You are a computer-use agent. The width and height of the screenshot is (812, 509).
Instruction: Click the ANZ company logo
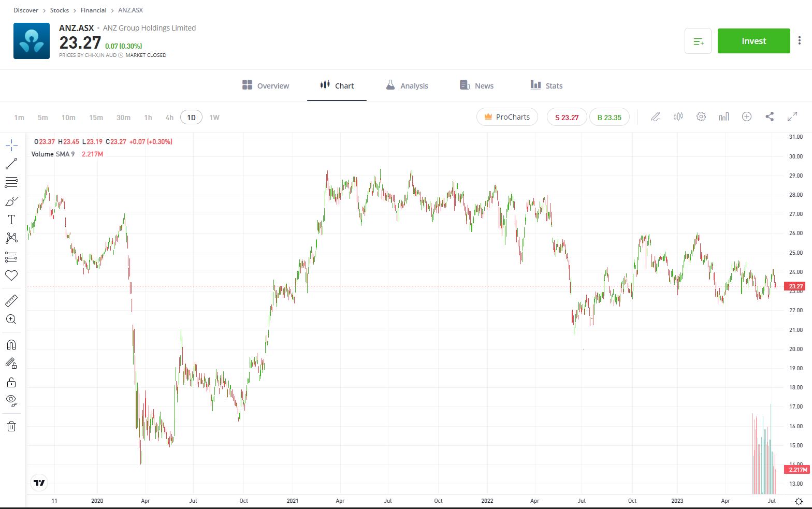tap(32, 41)
